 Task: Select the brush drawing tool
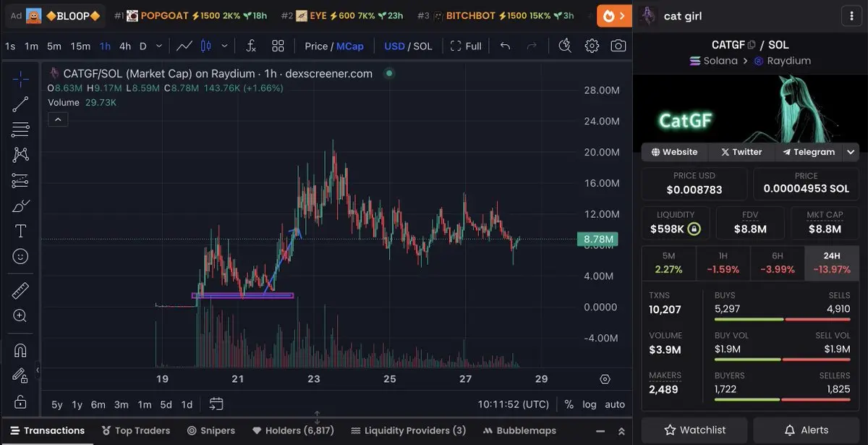pos(20,206)
